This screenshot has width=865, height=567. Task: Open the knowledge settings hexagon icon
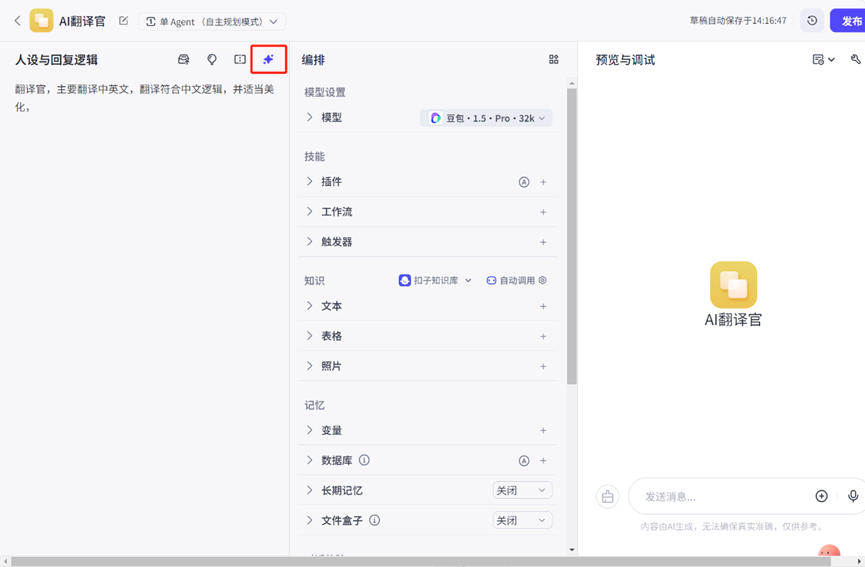[543, 280]
